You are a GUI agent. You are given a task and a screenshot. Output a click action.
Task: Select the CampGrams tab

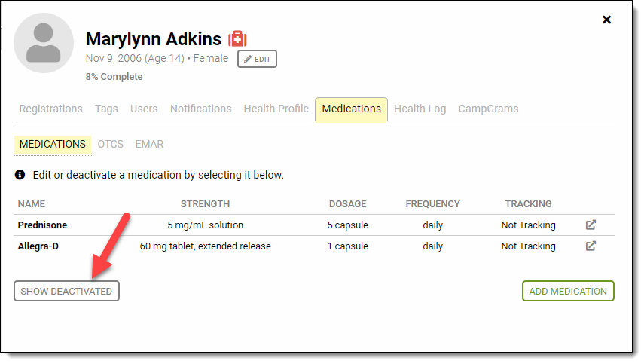click(x=488, y=109)
